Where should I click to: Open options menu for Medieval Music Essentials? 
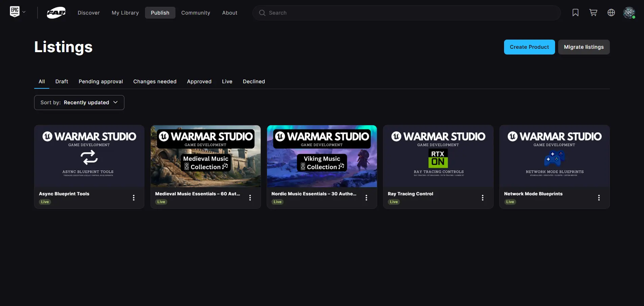pyautogui.click(x=250, y=198)
